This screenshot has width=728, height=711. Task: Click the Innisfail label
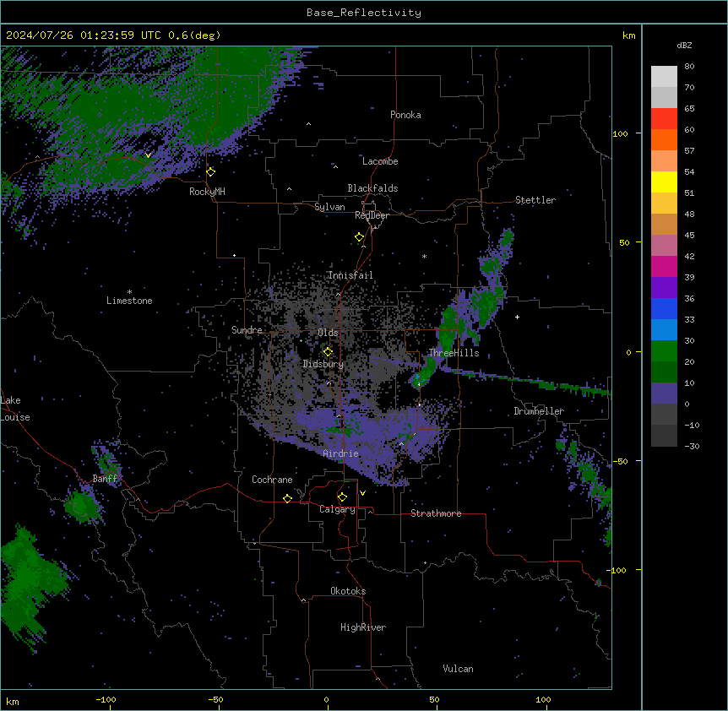point(350,275)
